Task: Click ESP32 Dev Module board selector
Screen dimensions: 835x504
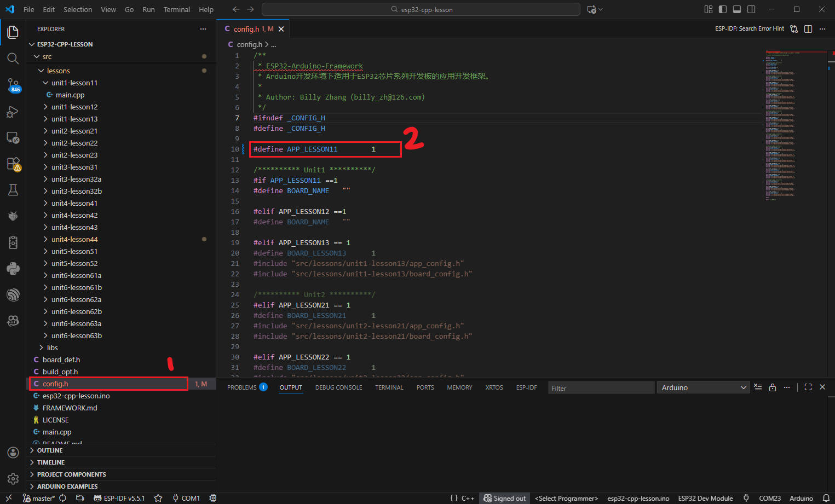Action: [x=705, y=498]
